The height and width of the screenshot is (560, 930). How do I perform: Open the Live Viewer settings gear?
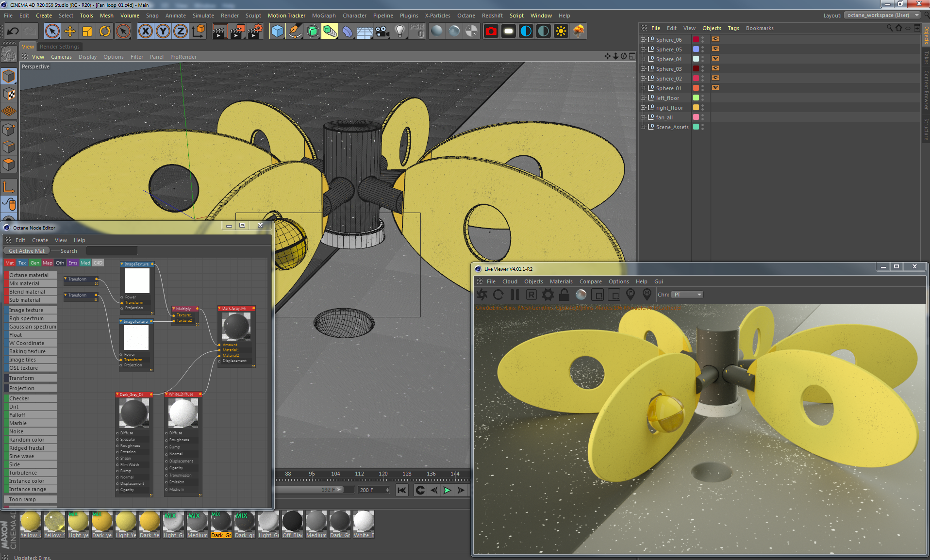pyautogui.click(x=548, y=295)
